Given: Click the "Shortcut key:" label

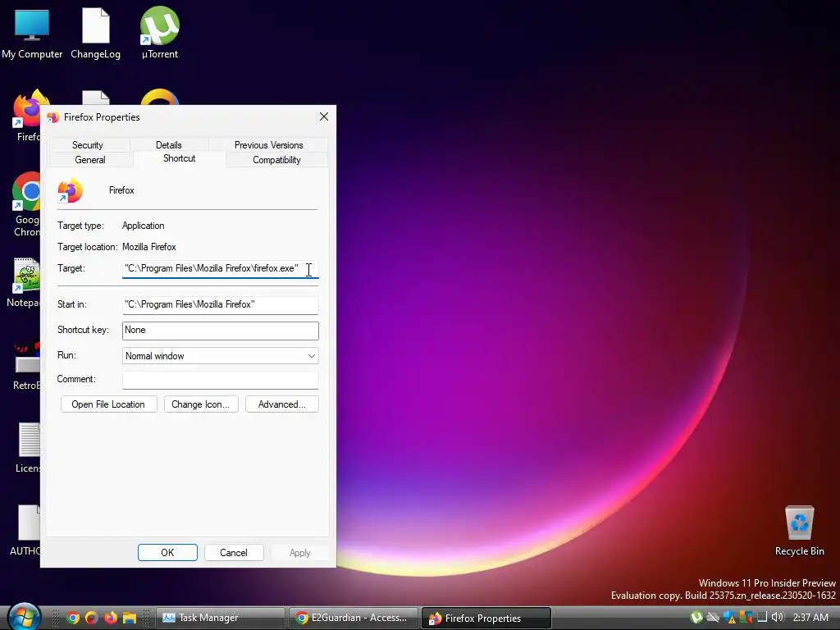Looking at the screenshot, I should click(x=83, y=330).
